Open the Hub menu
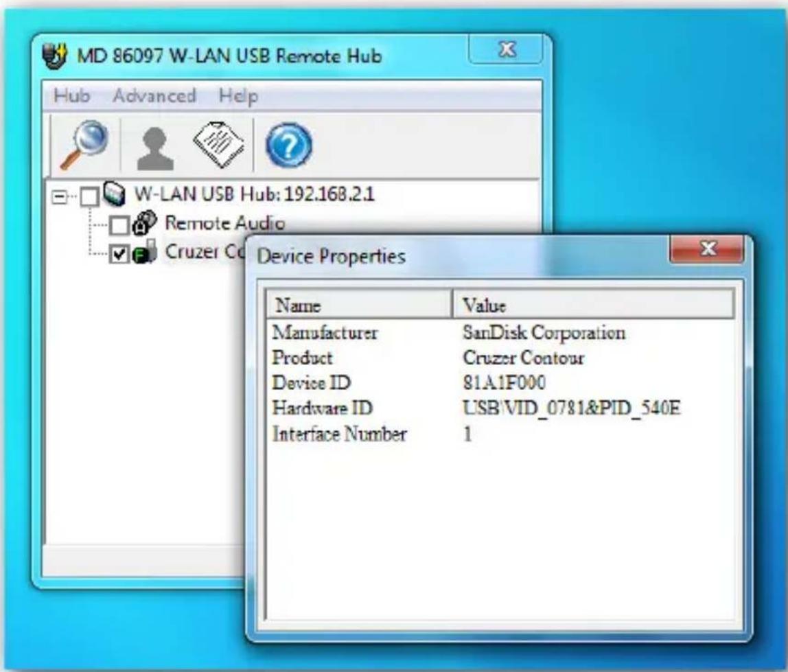 click(x=72, y=95)
